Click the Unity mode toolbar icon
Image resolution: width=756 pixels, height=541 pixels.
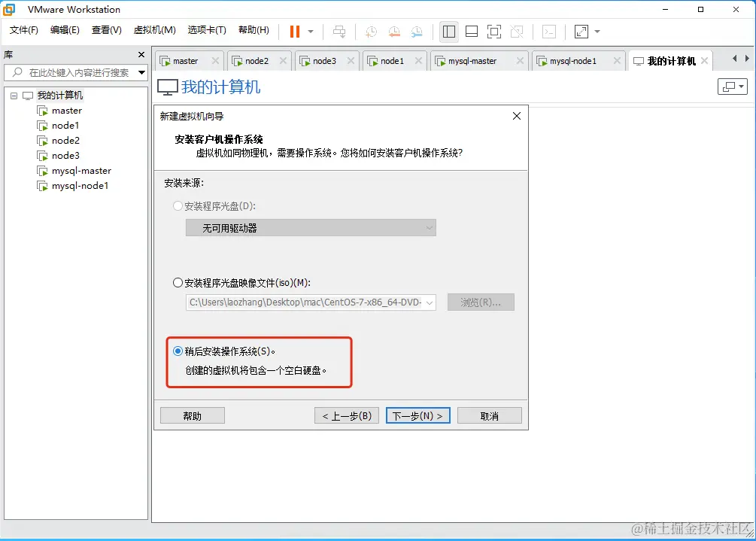(x=517, y=32)
